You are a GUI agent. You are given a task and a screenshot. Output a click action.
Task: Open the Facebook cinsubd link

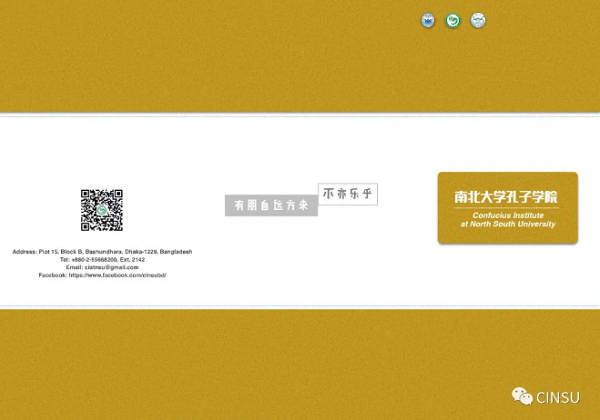pyautogui.click(x=102, y=275)
